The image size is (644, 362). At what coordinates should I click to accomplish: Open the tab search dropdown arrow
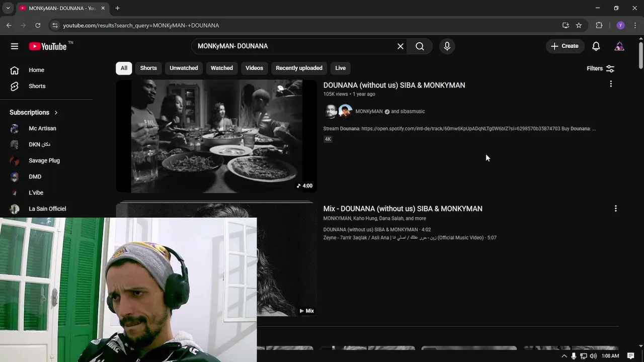click(x=8, y=8)
